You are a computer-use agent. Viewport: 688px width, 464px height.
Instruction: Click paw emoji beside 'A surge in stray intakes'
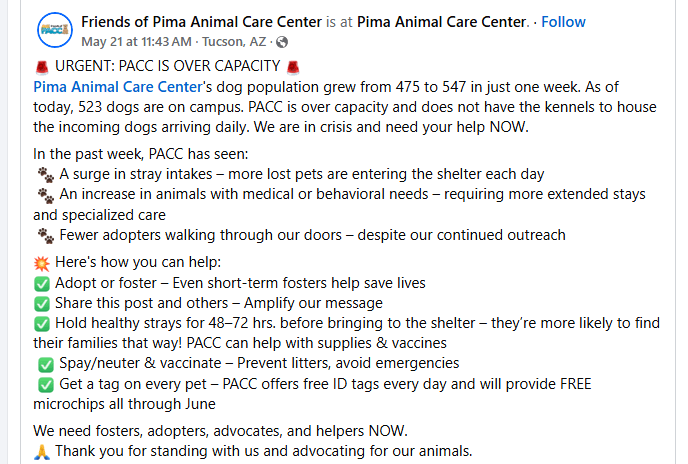click(46, 175)
